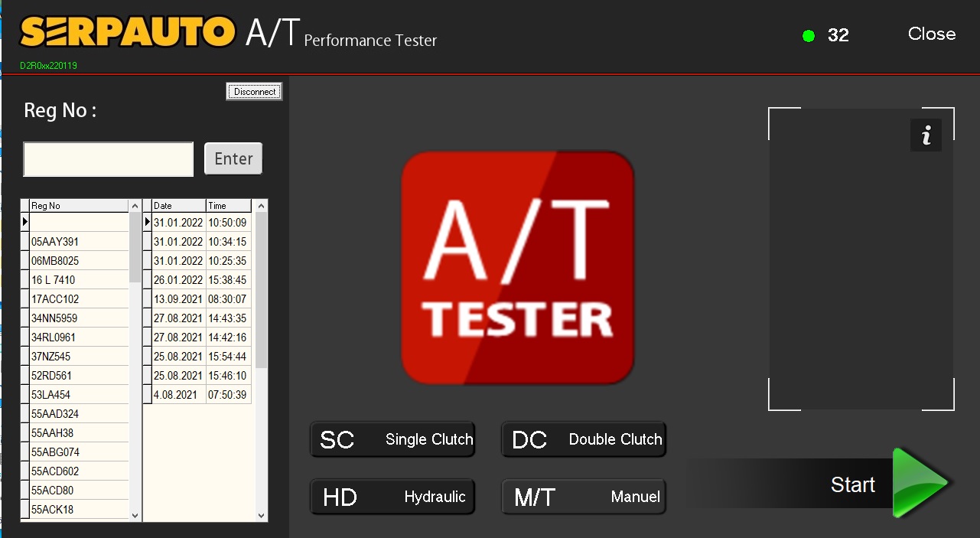Viewport: 980px width, 538px height.
Task: Close the application with the Close label
Action: point(932,34)
